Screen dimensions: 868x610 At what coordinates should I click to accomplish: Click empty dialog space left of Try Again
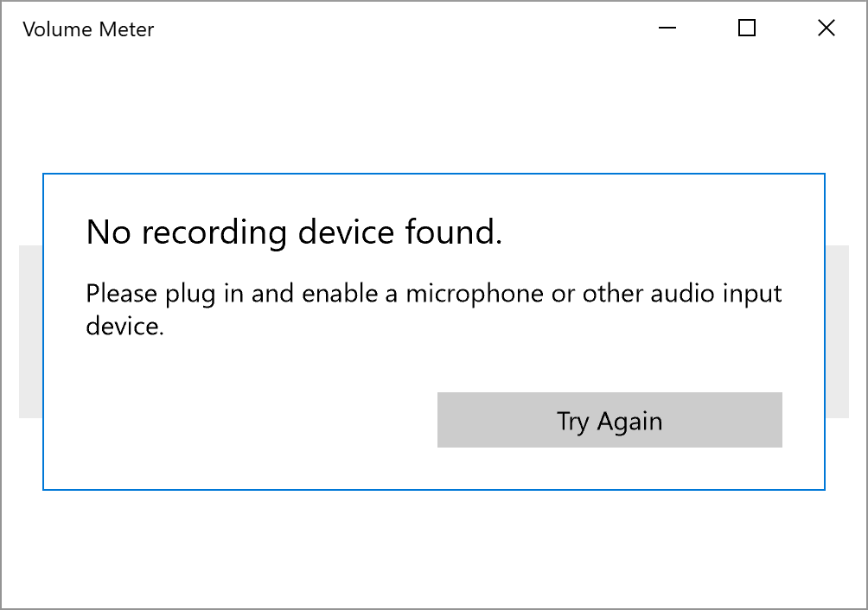tap(242, 421)
